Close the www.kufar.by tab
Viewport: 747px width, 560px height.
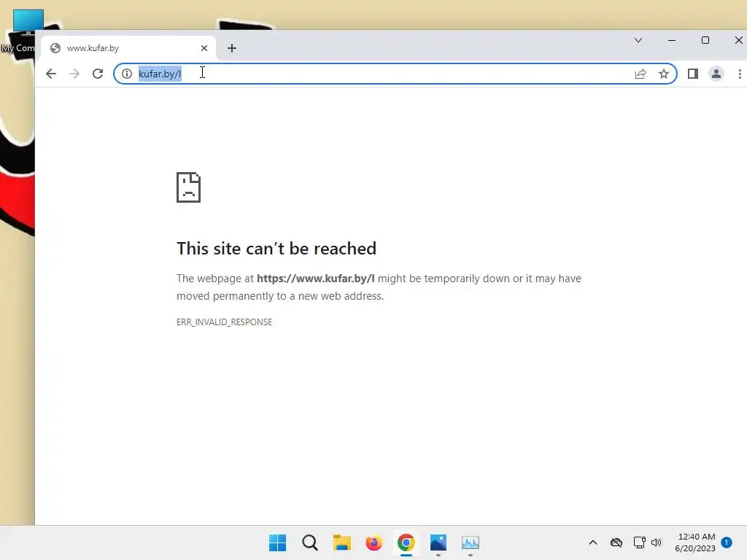204,48
